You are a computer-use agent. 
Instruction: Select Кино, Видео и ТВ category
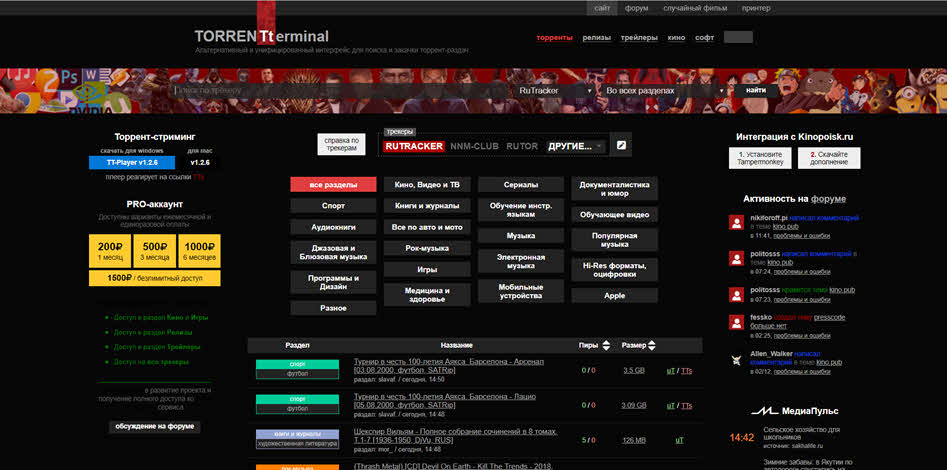coord(427,185)
